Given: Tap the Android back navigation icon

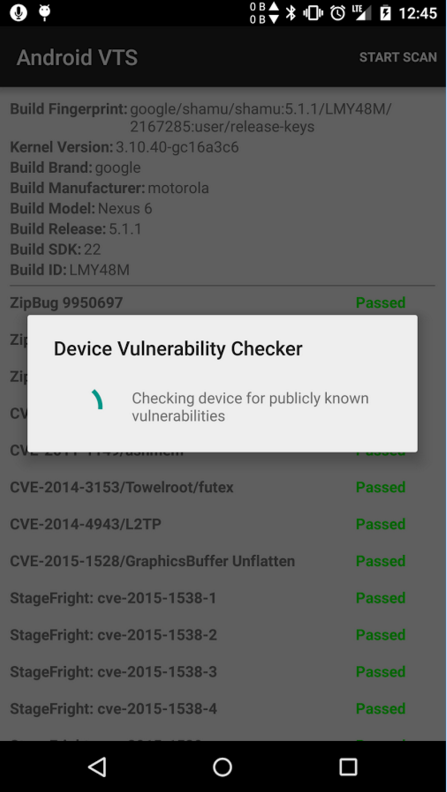Looking at the screenshot, I should [97, 767].
